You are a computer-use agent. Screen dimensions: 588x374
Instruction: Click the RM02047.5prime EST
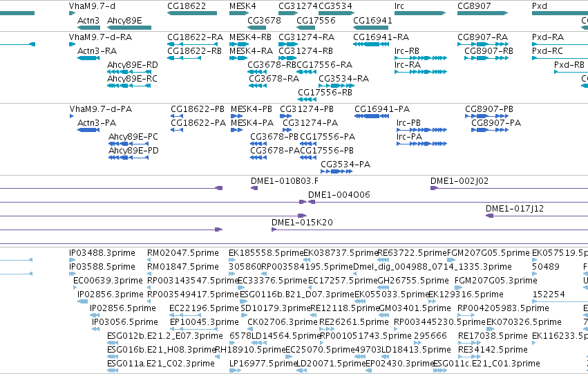click(x=149, y=261)
